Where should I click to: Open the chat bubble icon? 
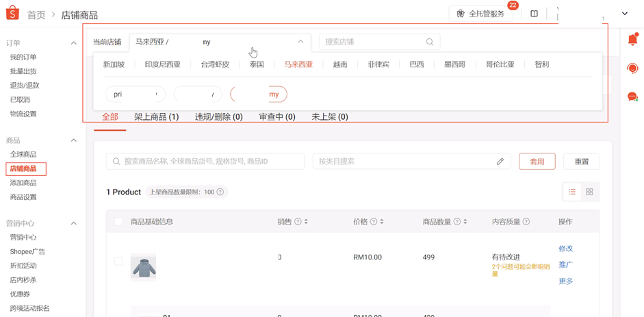click(x=632, y=97)
